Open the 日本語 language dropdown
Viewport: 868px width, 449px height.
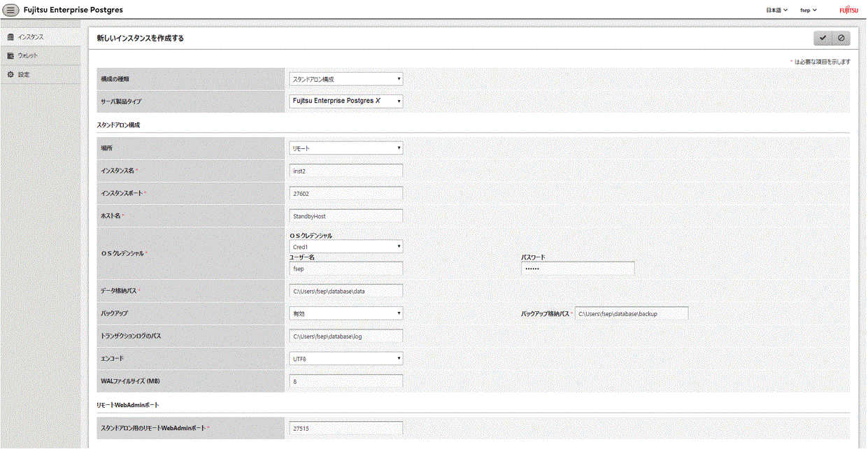776,10
